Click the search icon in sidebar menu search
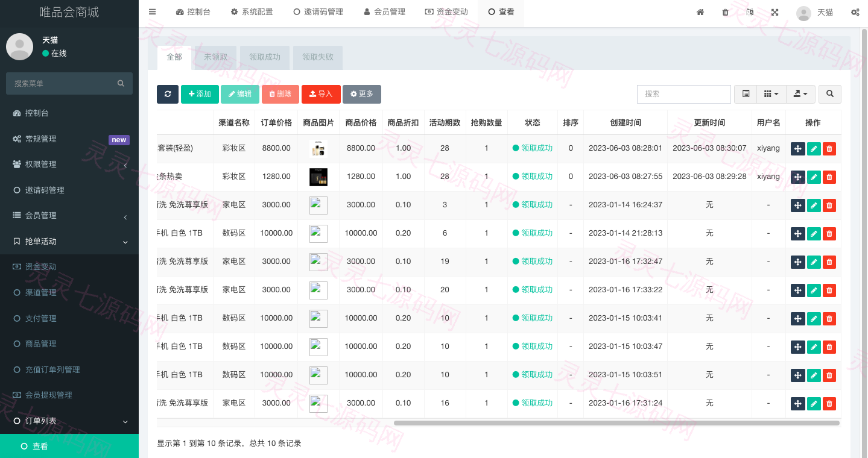Screen dimensions: 868x458 (x=121, y=83)
